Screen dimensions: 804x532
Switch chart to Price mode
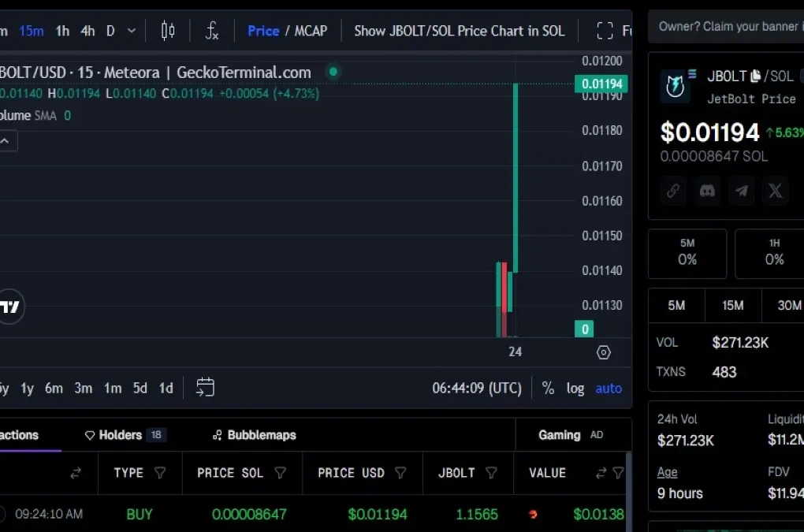point(263,31)
